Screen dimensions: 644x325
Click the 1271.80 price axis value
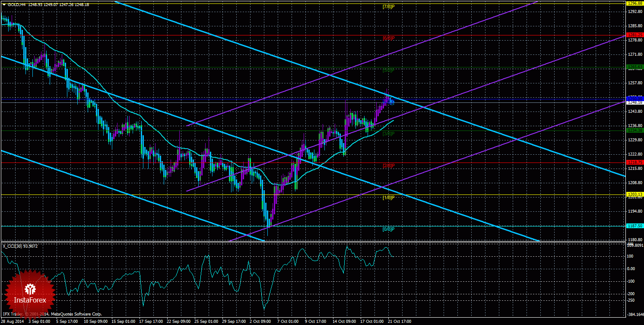point(635,54)
